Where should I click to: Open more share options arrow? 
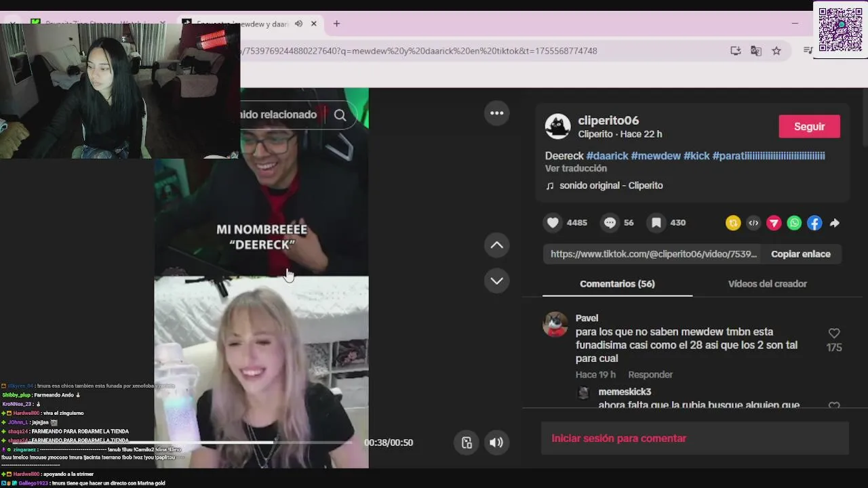click(835, 223)
